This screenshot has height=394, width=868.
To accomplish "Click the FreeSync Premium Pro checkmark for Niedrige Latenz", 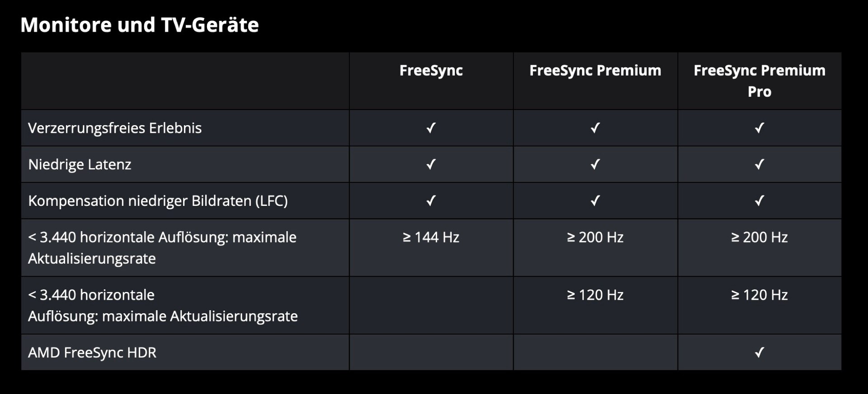I will (x=759, y=164).
